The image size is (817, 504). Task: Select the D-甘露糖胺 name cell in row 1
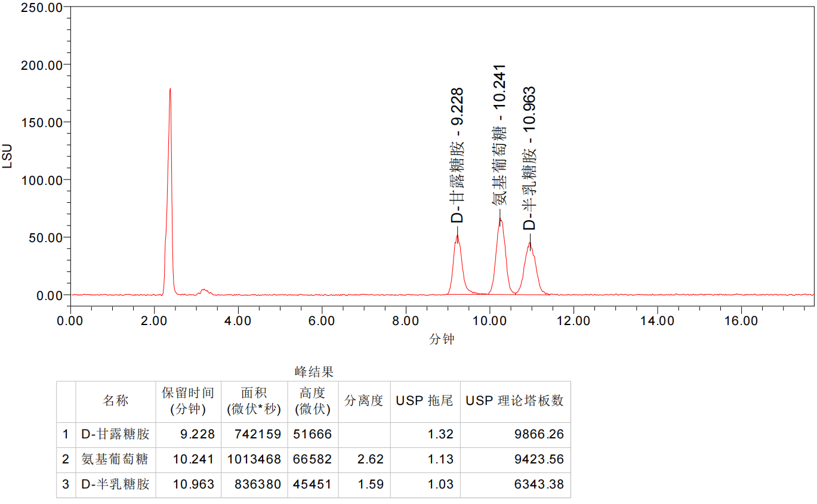coord(115,434)
